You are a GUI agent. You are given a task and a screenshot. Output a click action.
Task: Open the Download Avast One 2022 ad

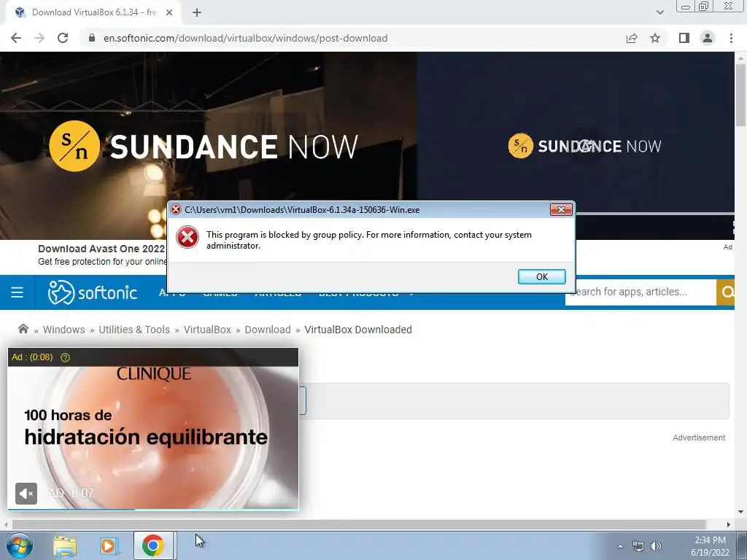pyautogui.click(x=101, y=249)
